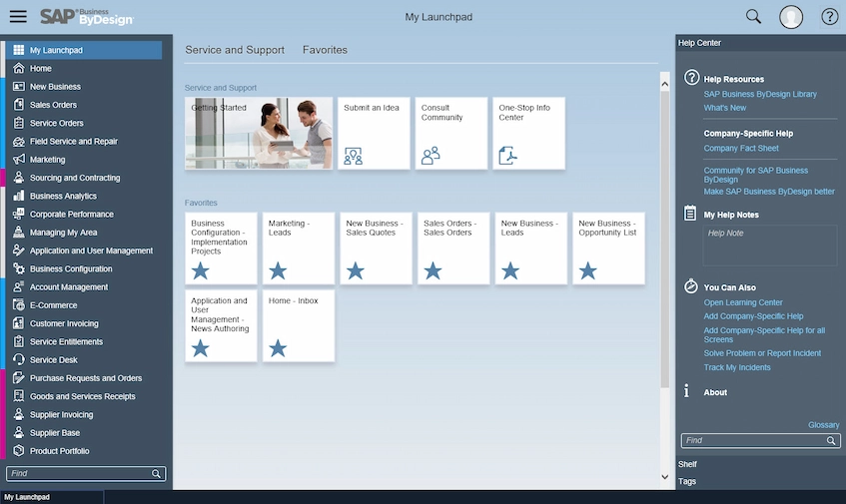The width and height of the screenshot is (846, 504).
Task: Click into the Help Note text area
Action: tap(770, 246)
